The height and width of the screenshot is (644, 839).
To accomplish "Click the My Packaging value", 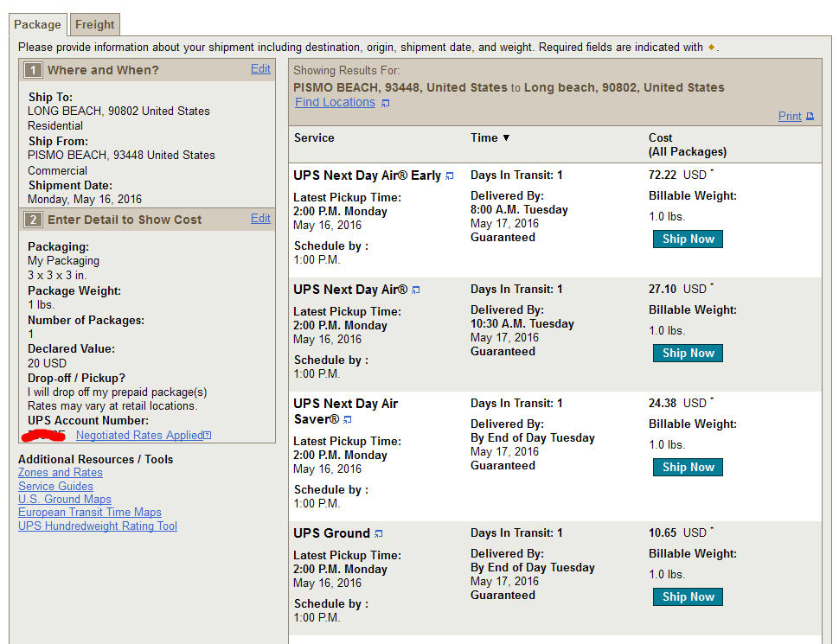I will click(64, 261).
